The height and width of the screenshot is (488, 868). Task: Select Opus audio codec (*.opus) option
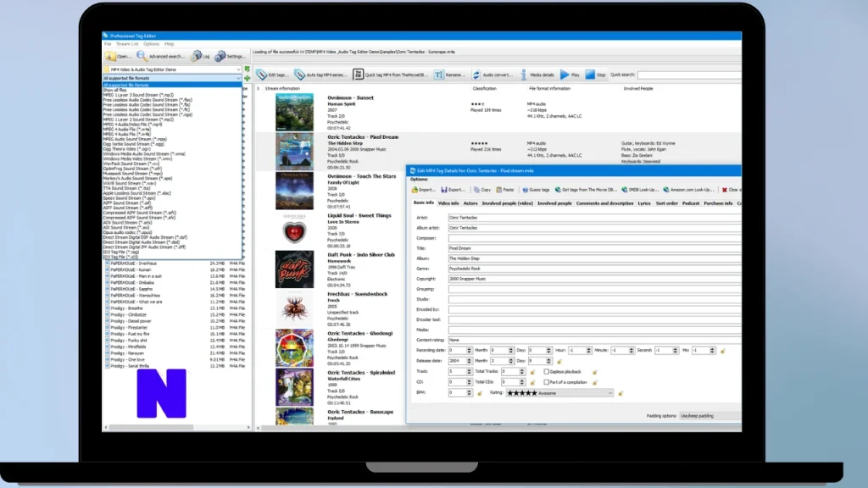pyautogui.click(x=172, y=232)
